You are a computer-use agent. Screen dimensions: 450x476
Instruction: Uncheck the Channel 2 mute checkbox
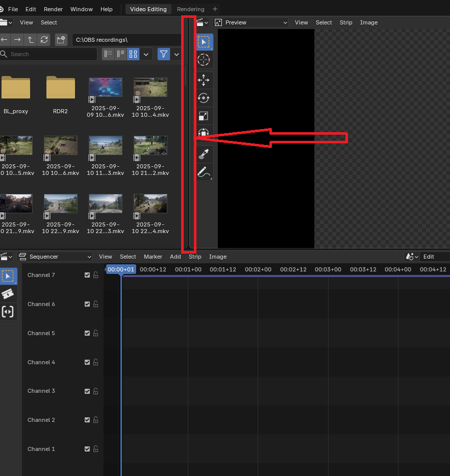pyautogui.click(x=87, y=420)
